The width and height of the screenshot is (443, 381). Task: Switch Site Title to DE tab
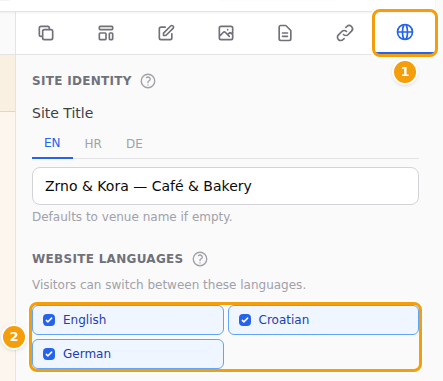[134, 144]
